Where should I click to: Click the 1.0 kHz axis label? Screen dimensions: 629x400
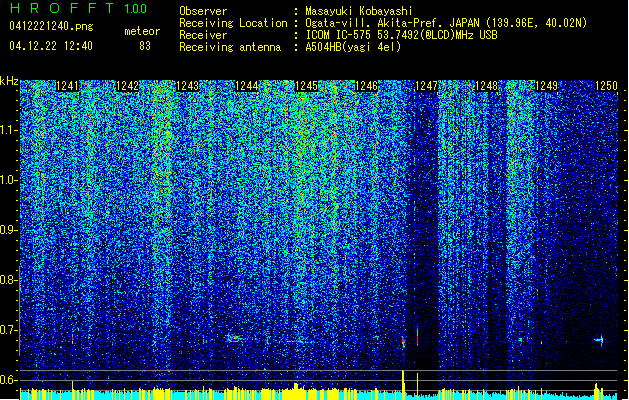(8, 180)
